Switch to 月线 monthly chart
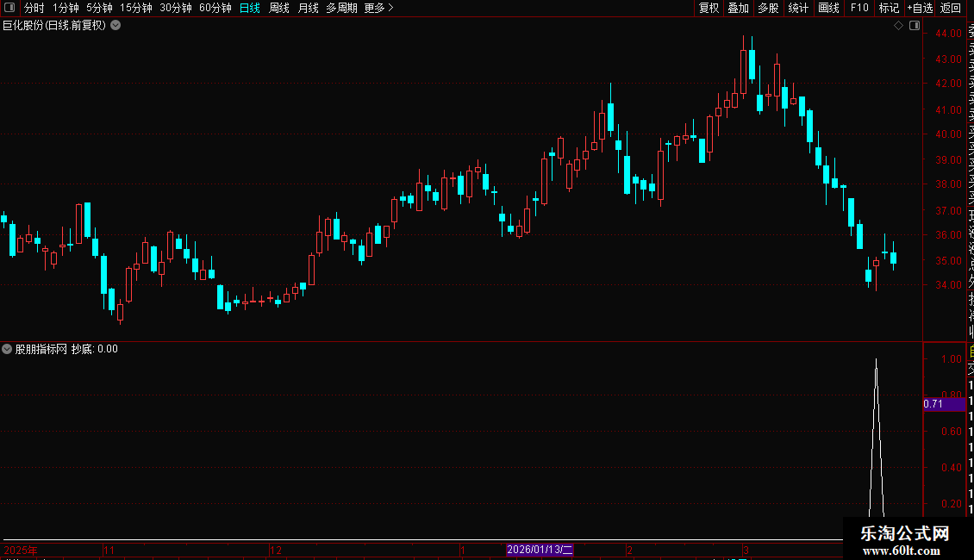Viewport: 974px width, 560px height. coord(308,8)
